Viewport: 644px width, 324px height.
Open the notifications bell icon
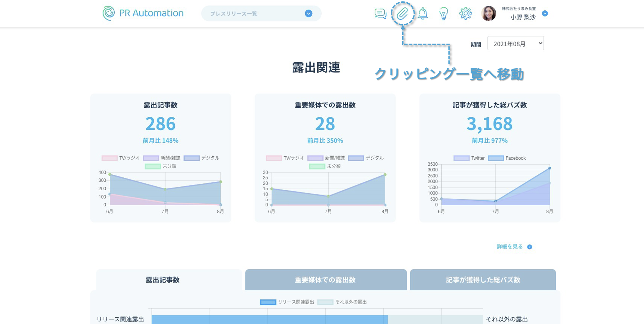click(x=423, y=14)
